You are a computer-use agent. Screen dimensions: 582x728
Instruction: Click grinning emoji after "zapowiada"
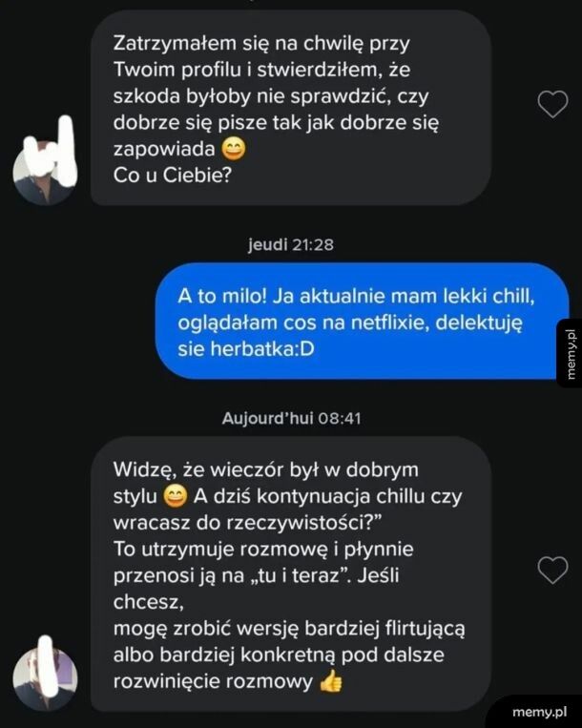point(234,150)
